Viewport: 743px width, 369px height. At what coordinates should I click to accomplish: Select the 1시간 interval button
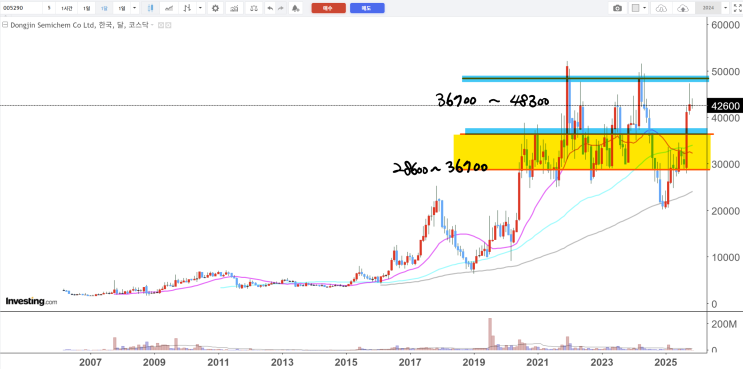[x=66, y=8]
